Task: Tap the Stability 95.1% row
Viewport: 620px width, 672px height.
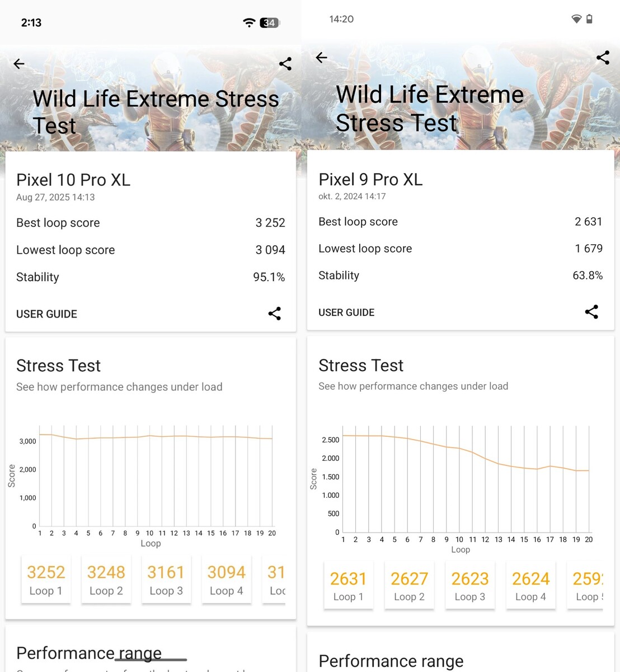Action: pyautogui.click(x=151, y=277)
